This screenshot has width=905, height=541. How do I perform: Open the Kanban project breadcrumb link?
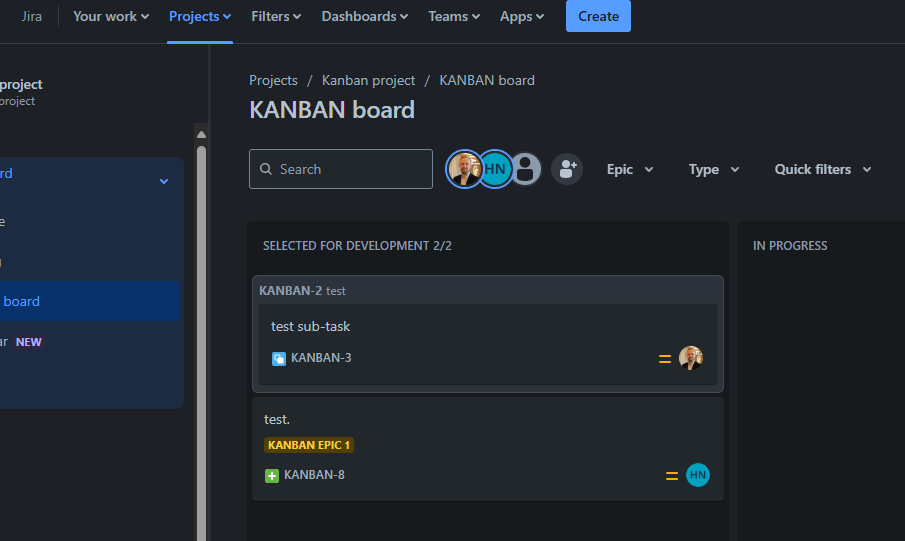(x=368, y=80)
